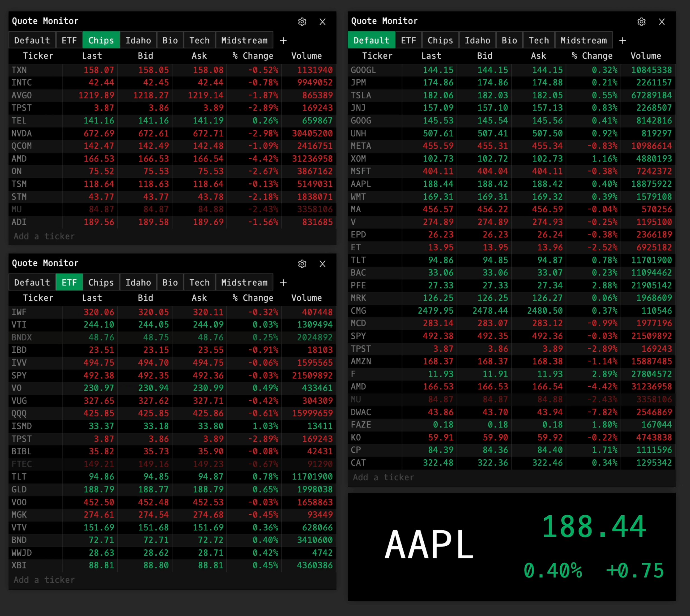Open Idaho tab in bottom-left monitor
This screenshot has width=690, height=616.
point(138,283)
